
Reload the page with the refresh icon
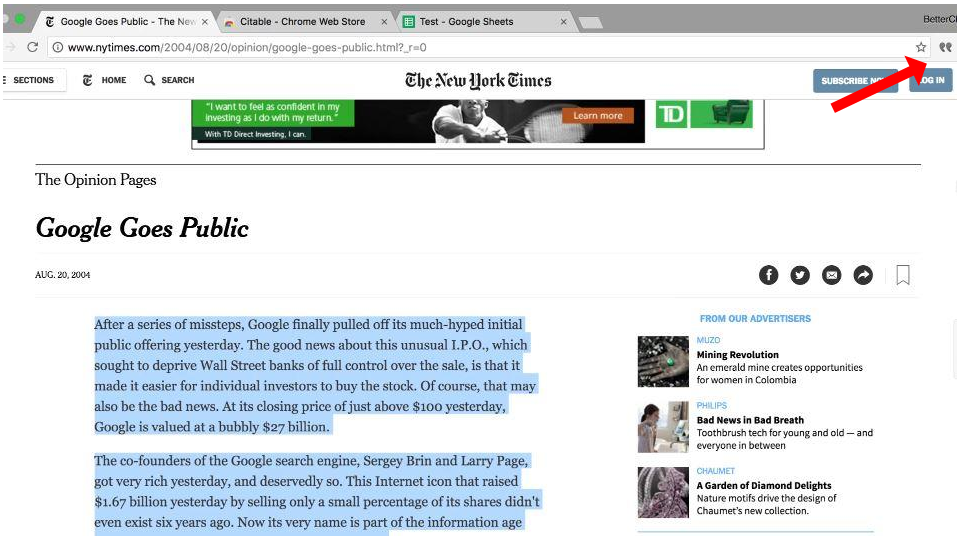[x=33, y=47]
